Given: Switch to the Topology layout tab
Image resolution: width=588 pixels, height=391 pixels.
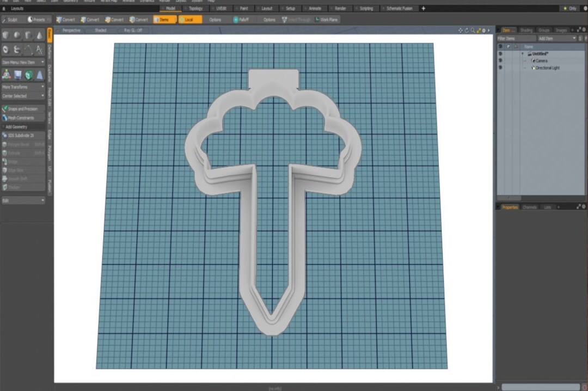Looking at the screenshot, I should pyautogui.click(x=194, y=8).
